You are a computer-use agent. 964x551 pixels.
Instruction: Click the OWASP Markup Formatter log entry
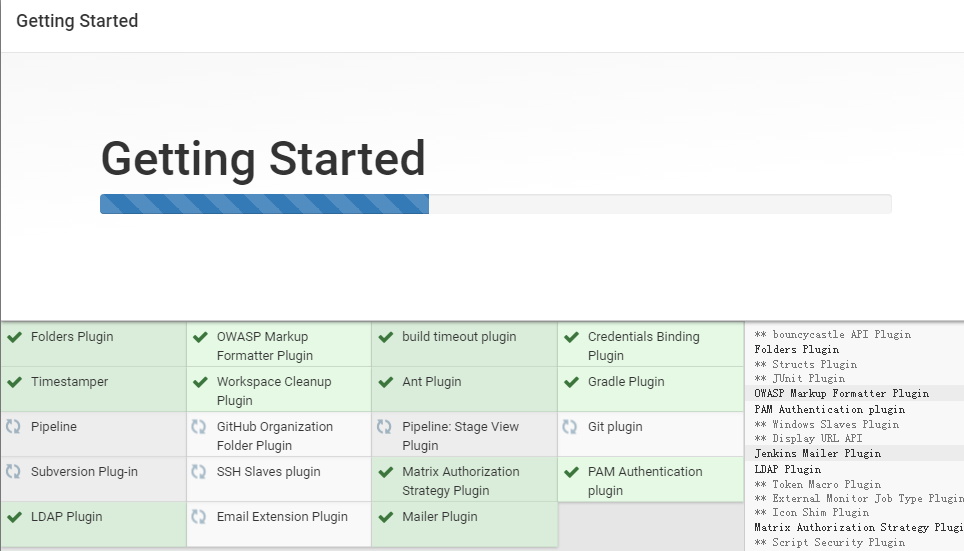tap(842, 393)
